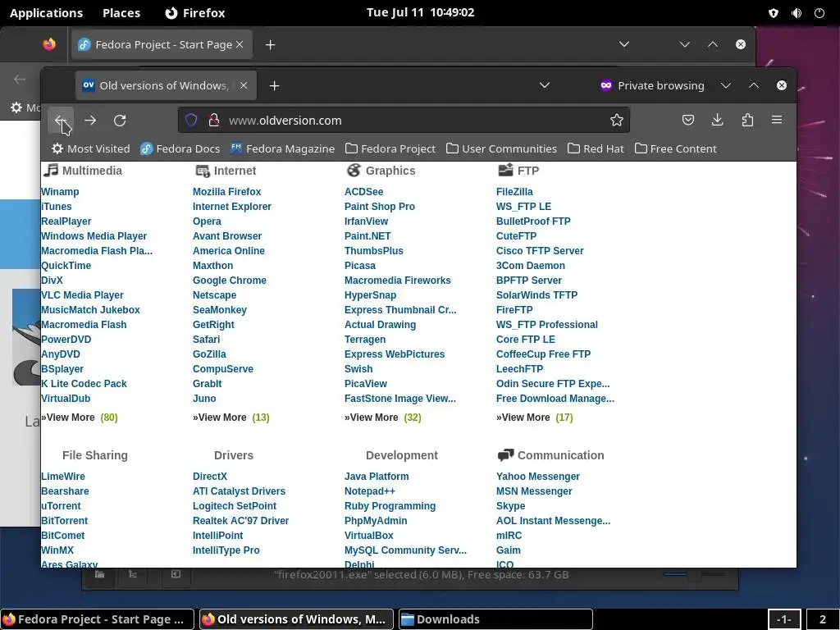This screenshot has height=630, width=840.
Task: Click the Graphics category icon
Action: tap(354, 171)
